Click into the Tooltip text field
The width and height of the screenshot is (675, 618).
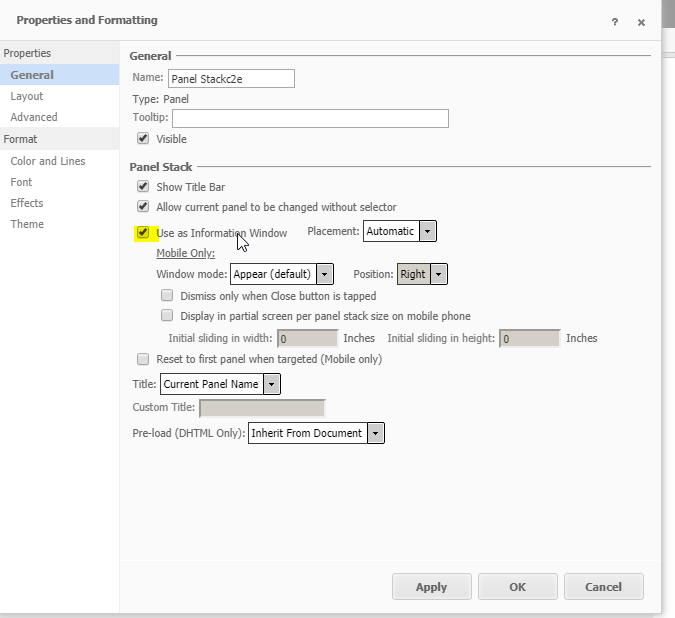[x=310, y=118]
